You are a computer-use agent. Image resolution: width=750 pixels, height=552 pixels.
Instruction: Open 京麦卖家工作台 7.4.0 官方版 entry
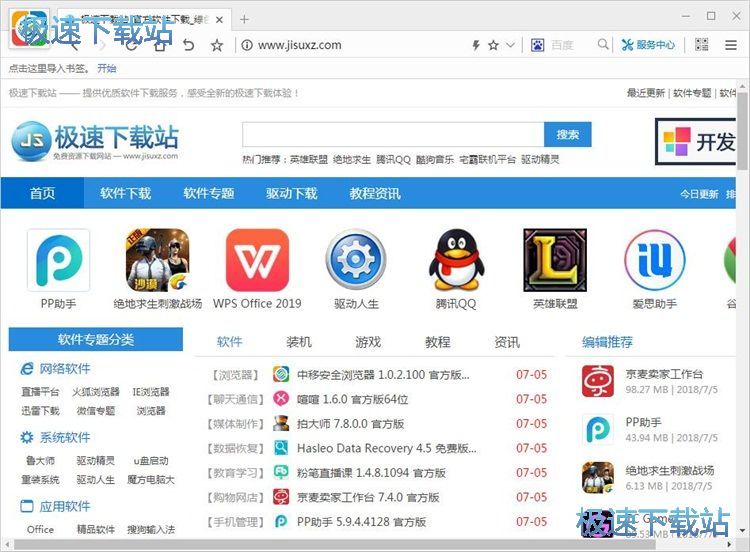point(368,497)
